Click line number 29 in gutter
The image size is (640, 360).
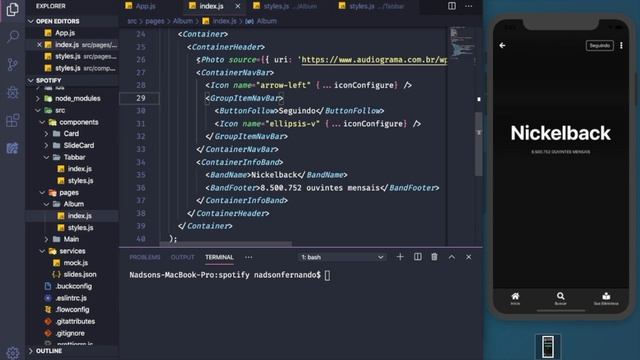(140, 98)
